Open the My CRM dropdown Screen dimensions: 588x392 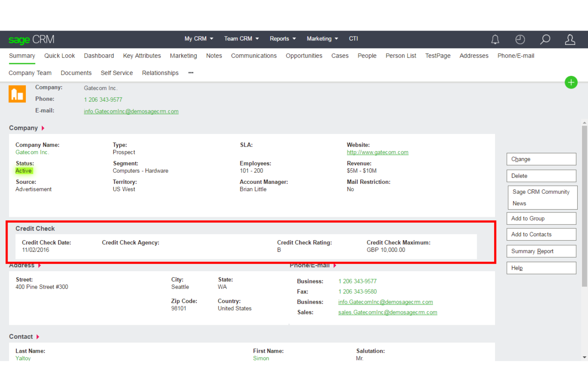point(199,39)
